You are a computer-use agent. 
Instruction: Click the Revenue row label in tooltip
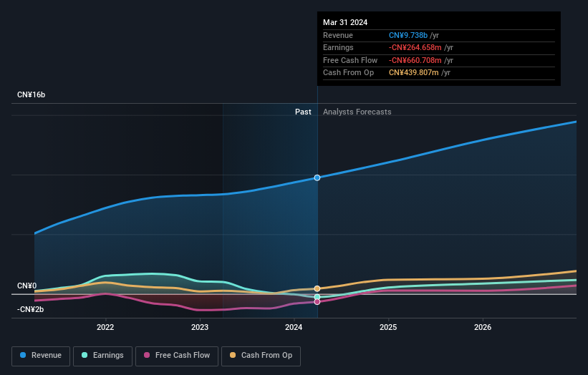[338, 35]
